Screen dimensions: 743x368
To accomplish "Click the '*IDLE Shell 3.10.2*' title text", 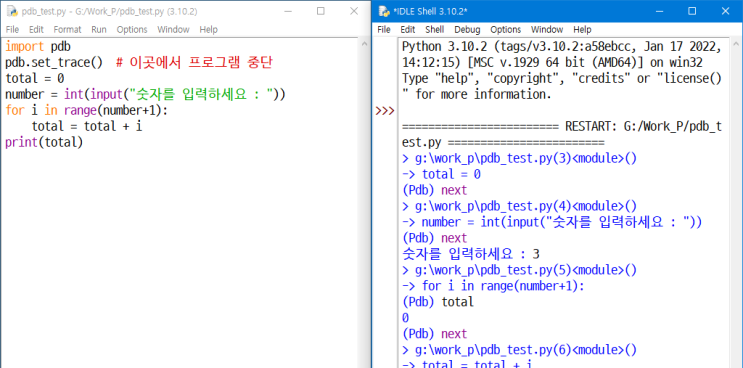I will pos(430,11).
